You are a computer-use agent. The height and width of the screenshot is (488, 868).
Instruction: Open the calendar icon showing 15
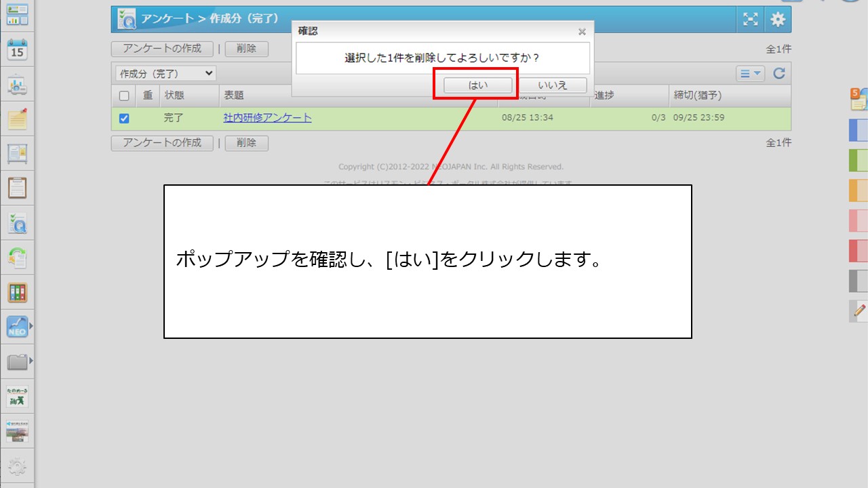[x=17, y=49]
